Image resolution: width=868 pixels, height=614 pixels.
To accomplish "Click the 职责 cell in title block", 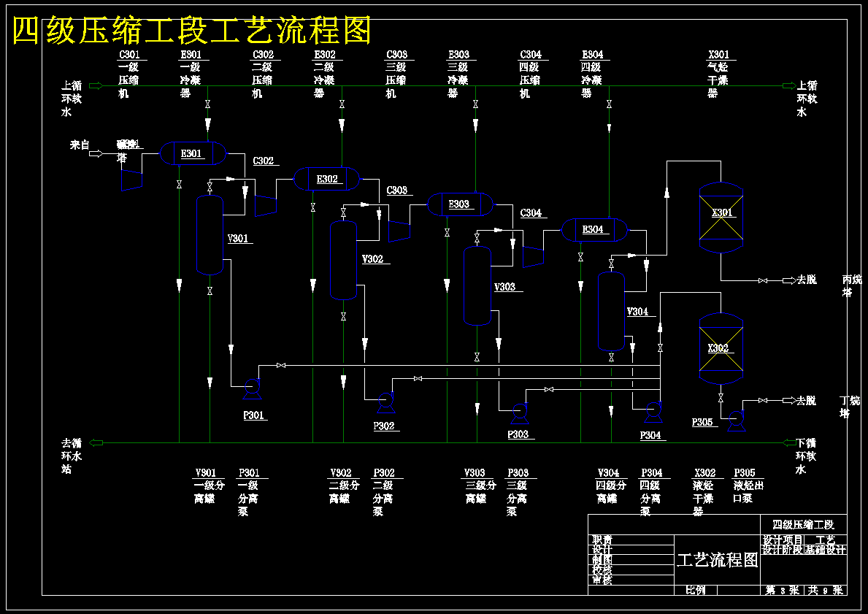I will coord(631,540).
